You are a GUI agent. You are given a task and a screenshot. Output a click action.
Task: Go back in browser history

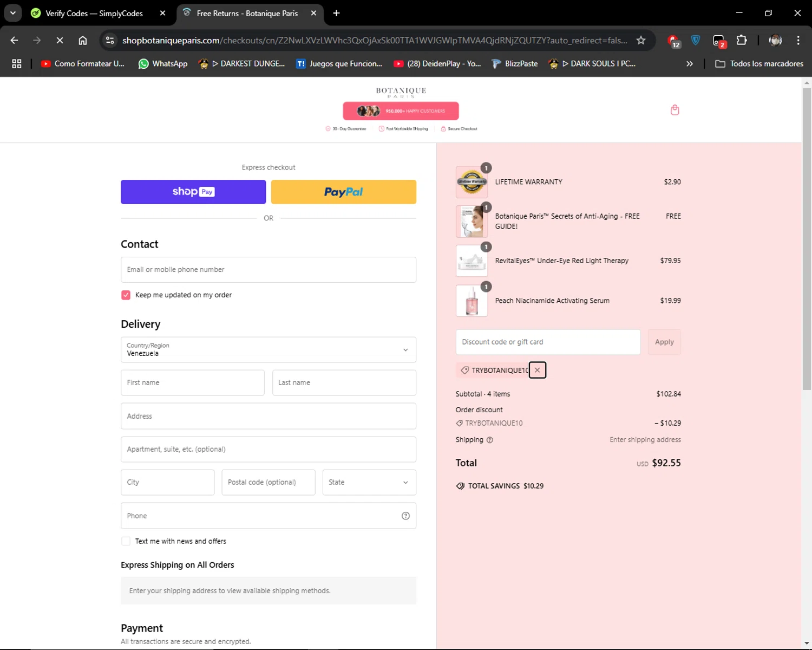pyautogui.click(x=15, y=40)
